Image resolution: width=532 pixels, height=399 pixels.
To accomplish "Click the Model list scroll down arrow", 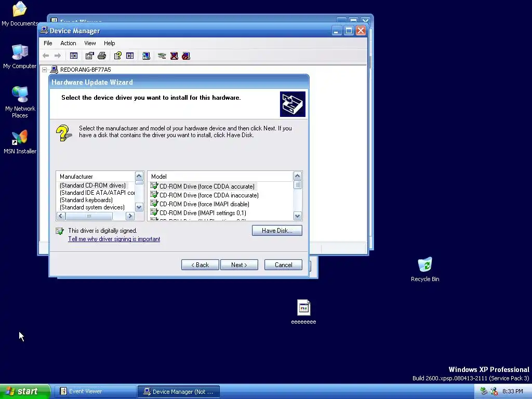I will (x=298, y=216).
